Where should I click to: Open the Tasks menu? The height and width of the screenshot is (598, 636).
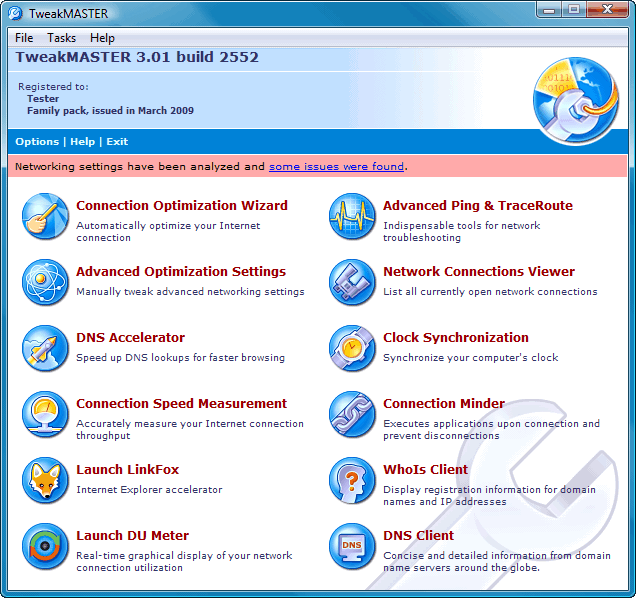(x=61, y=38)
